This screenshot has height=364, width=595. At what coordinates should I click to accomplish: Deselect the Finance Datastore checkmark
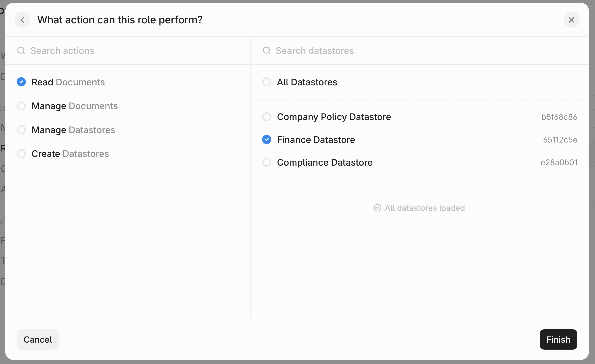point(266,140)
